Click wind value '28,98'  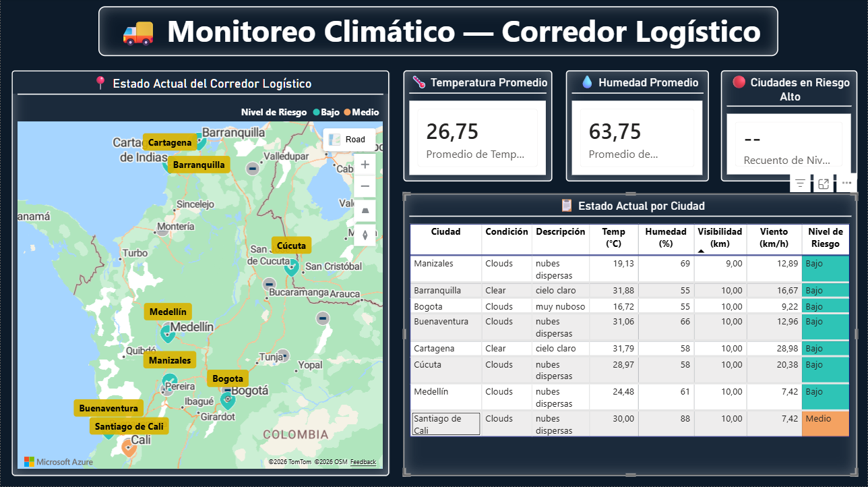point(787,349)
